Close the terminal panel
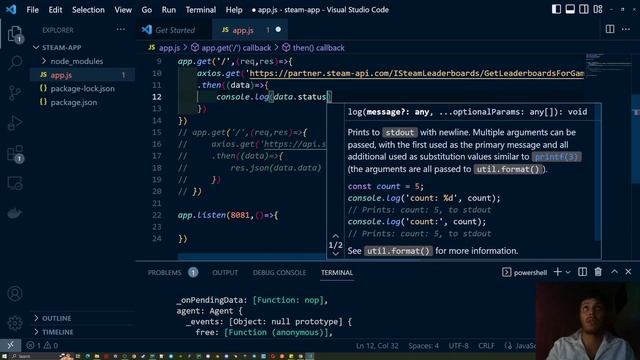The image size is (640, 360). pos(628,272)
